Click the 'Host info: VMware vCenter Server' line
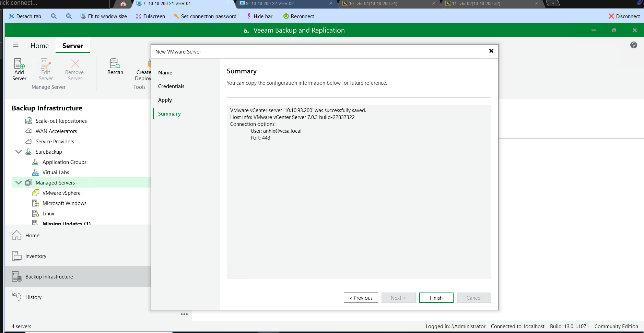 pyautogui.click(x=292, y=117)
